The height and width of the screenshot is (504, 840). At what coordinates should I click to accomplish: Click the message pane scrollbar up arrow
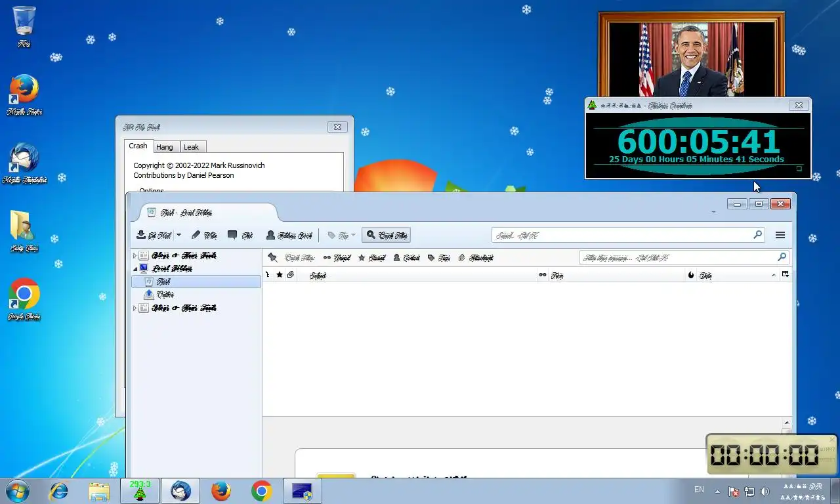click(787, 423)
